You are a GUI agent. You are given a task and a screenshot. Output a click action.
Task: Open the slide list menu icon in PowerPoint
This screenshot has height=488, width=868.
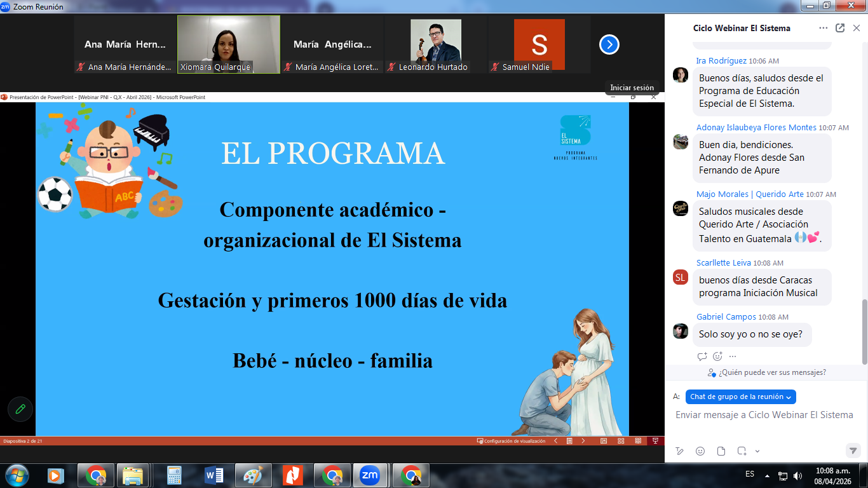click(569, 441)
